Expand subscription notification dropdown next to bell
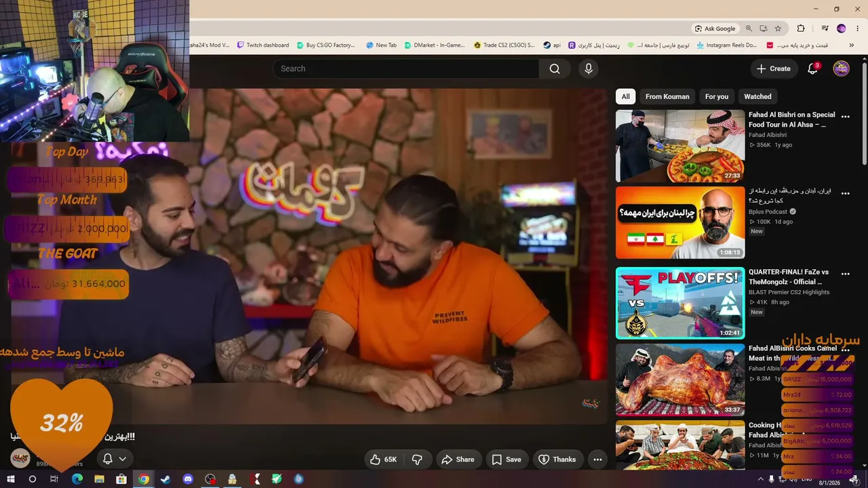The width and height of the screenshot is (868, 488). click(x=123, y=459)
